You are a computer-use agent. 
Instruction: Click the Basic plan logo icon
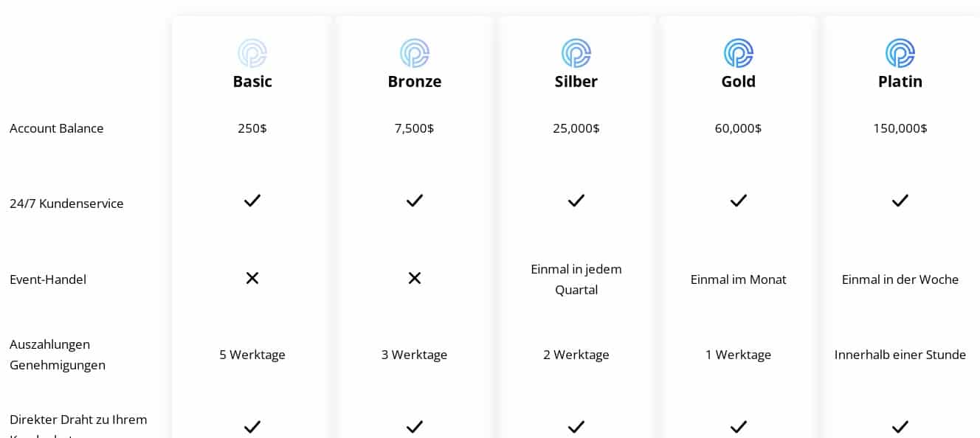tap(252, 53)
